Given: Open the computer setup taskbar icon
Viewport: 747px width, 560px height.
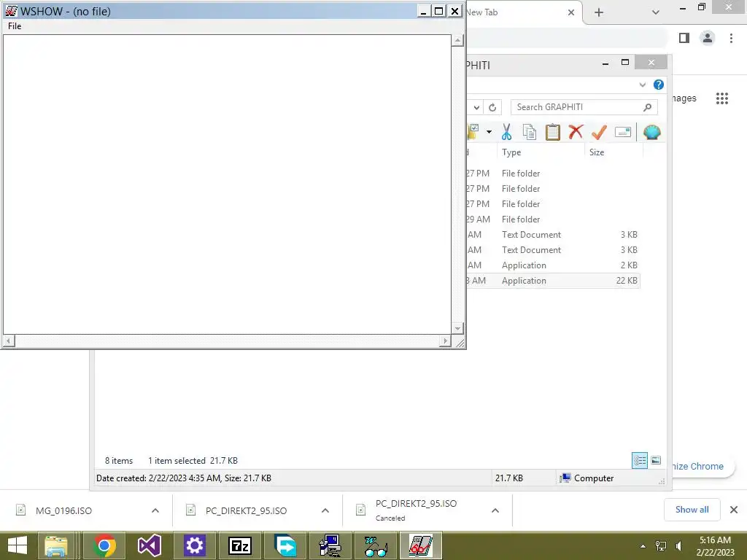Looking at the screenshot, I should pyautogui.click(x=330, y=545).
